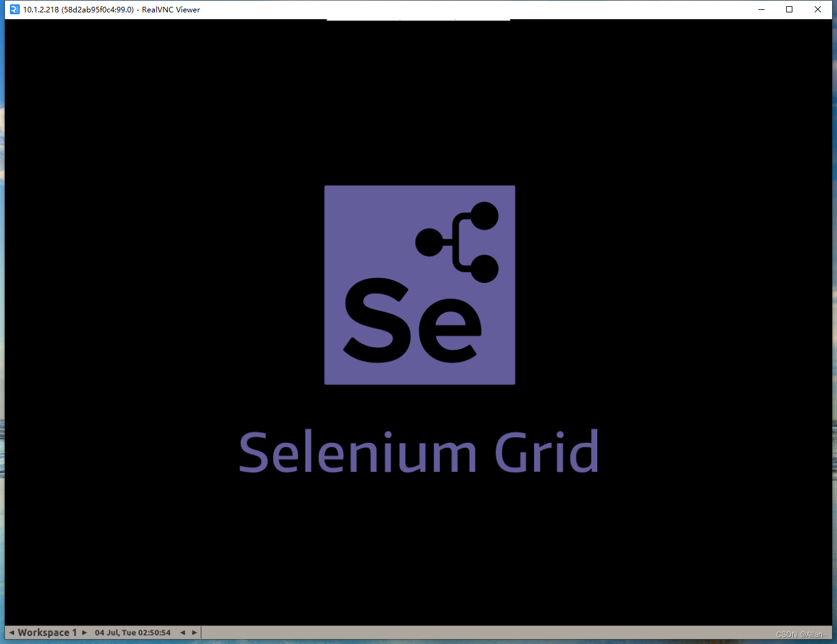Click the previous window arrow after the clock
This screenshot has height=644, width=837.
[183, 632]
